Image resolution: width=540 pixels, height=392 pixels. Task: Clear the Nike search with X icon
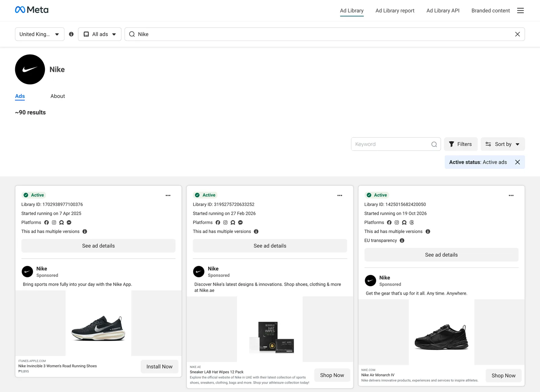(517, 34)
